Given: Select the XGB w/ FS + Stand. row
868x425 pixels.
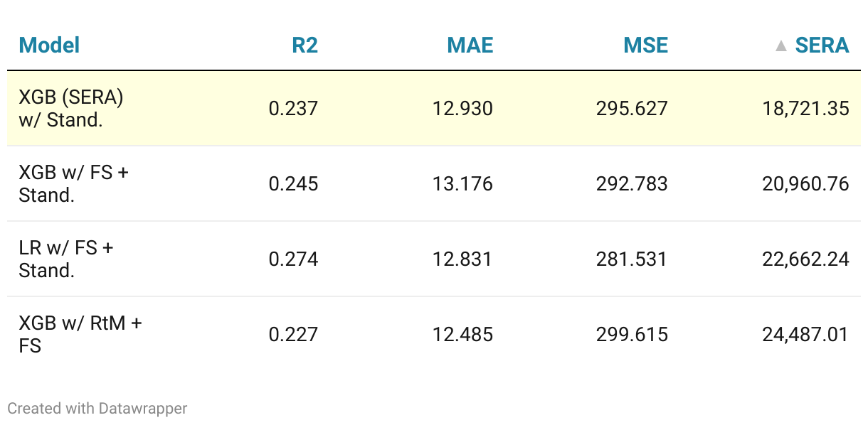Looking at the screenshot, I should point(434,183).
